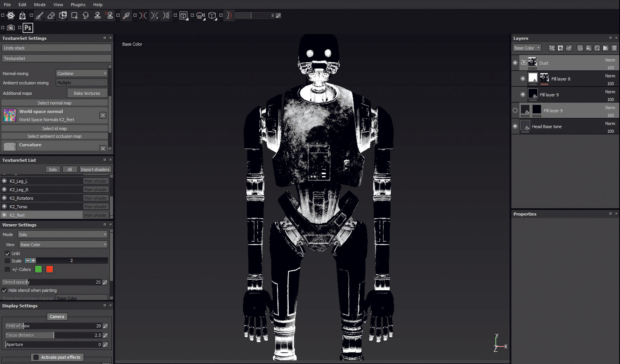Screen dimensions: 620x364
Task: Click Select ambient occlusion map button
Action: pyautogui.click(x=55, y=136)
